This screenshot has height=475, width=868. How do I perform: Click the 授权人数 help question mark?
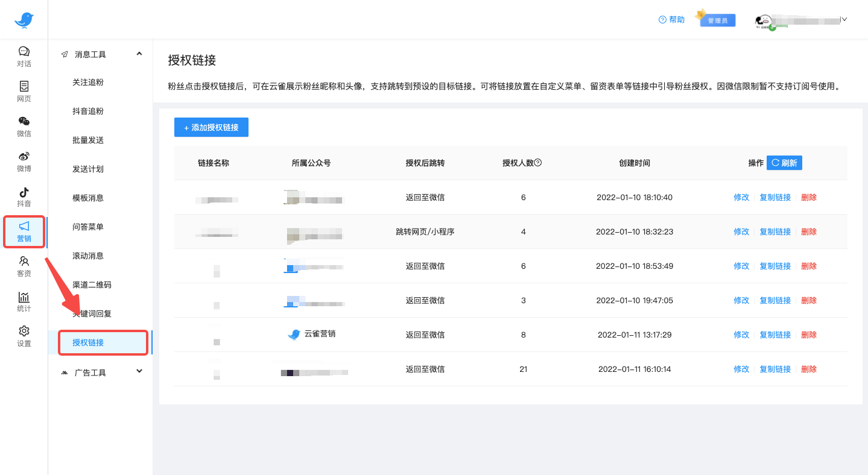537,162
